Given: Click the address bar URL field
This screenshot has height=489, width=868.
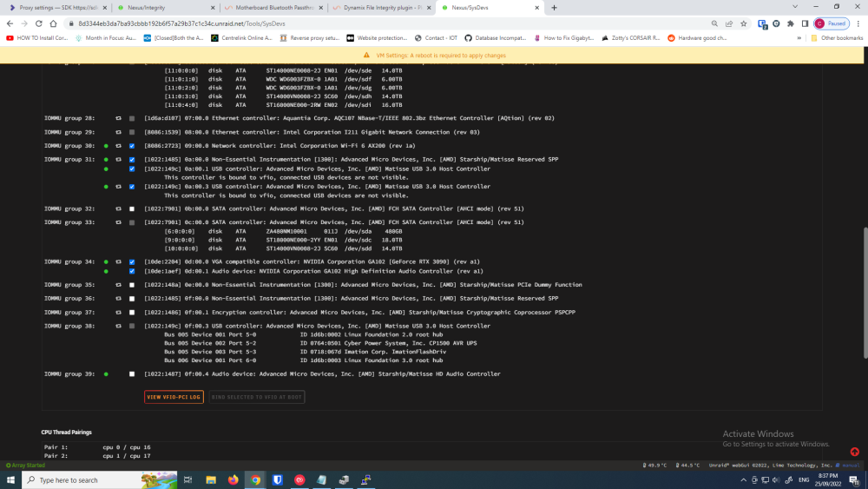Looking at the screenshot, I should coord(387,23).
